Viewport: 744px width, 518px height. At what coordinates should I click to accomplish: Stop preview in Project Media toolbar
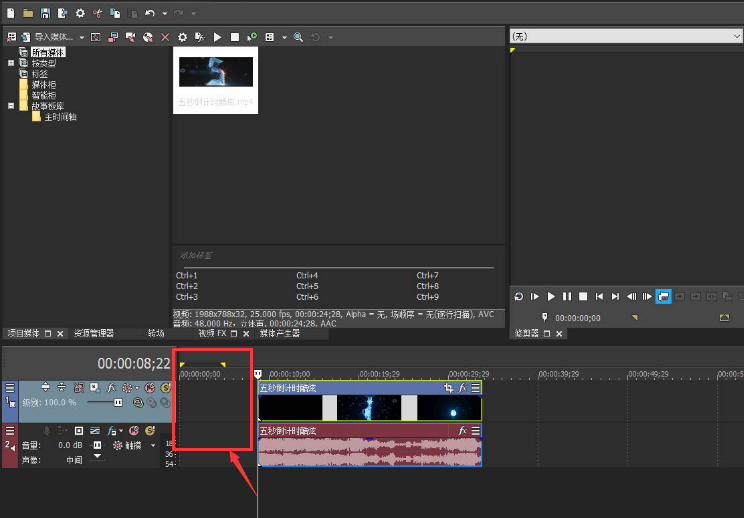tap(234, 37)
